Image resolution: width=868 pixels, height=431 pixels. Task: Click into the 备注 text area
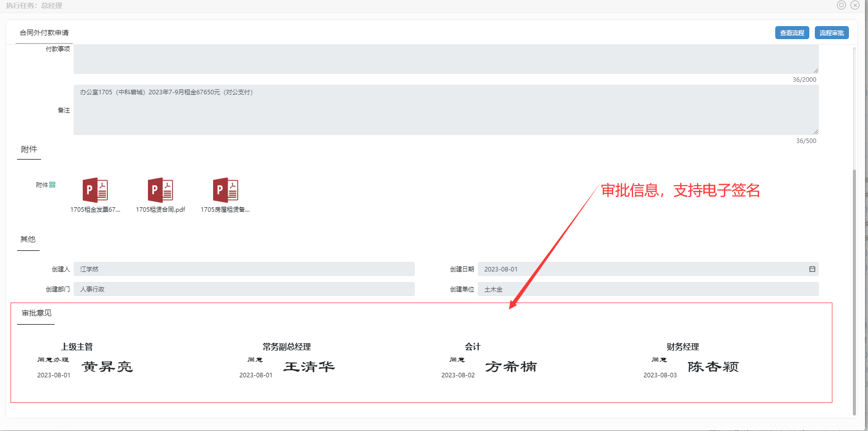445,110
